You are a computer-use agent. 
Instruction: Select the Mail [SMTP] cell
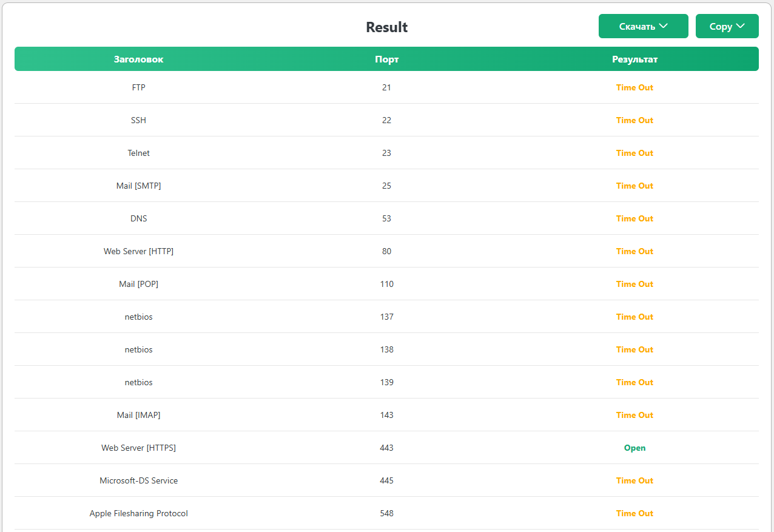[x=138, y=186]
